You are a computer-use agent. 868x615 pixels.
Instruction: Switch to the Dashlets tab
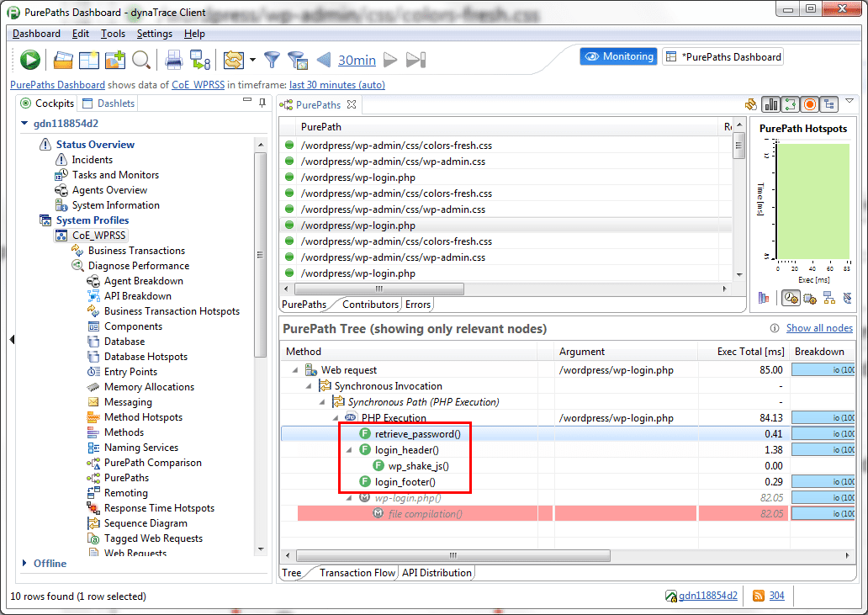point(108,103)
